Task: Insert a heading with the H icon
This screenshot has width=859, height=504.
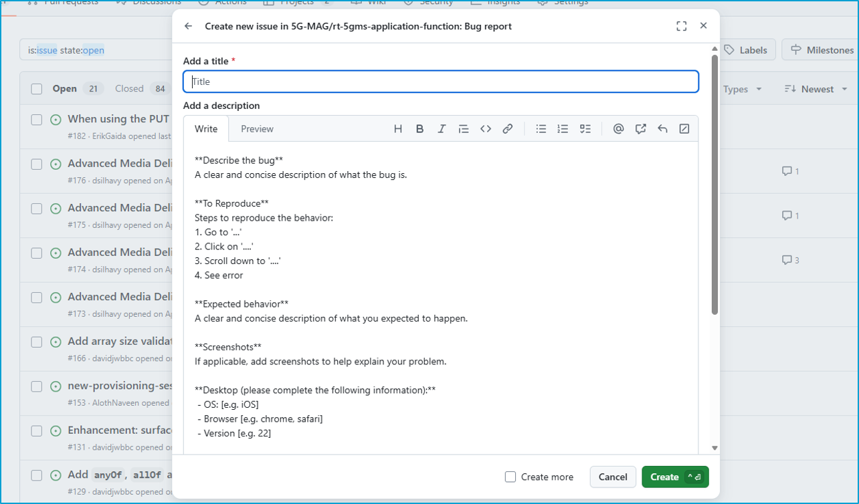Action: pos(398,129)
